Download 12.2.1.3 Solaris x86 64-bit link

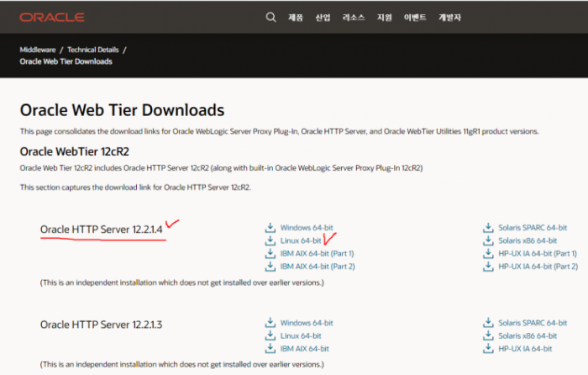[528, 336]
